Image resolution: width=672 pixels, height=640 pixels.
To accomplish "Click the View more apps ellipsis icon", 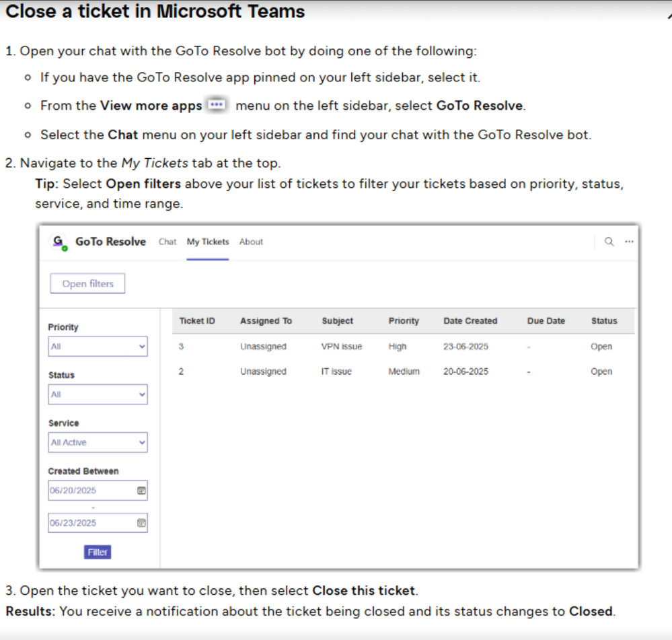I will (217, 104).
